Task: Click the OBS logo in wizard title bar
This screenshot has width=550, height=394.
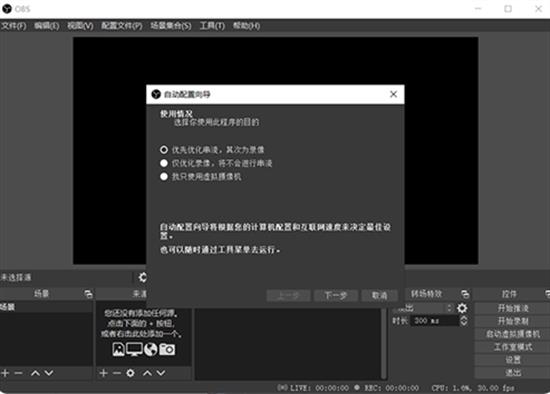Action: [156, 94]
